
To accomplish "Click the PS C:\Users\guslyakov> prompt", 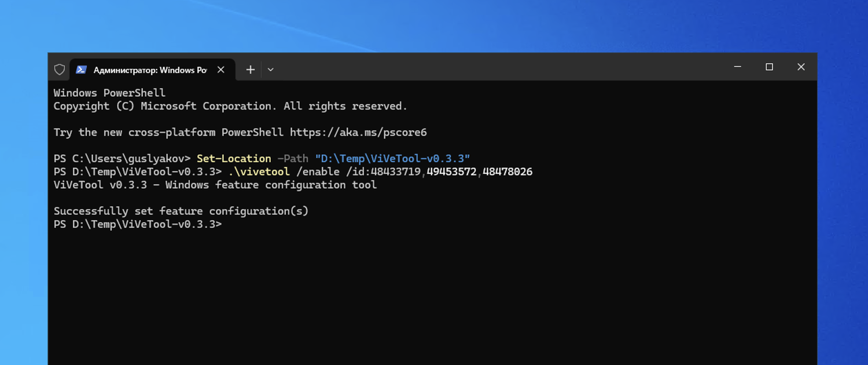I will [x=122, y=158].
